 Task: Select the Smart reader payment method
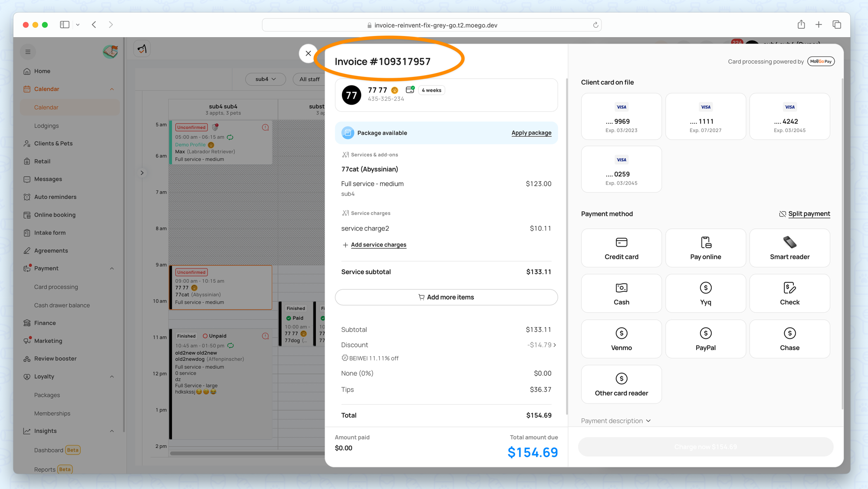[789, 248]
